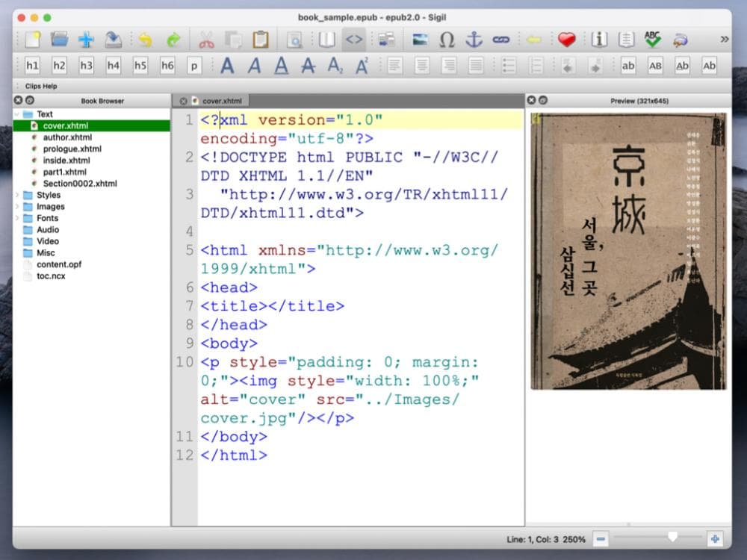This screenshot has width=747, height=560.
Task: Go back with yellow arrow icon
Action: click(x=533, y=40)
